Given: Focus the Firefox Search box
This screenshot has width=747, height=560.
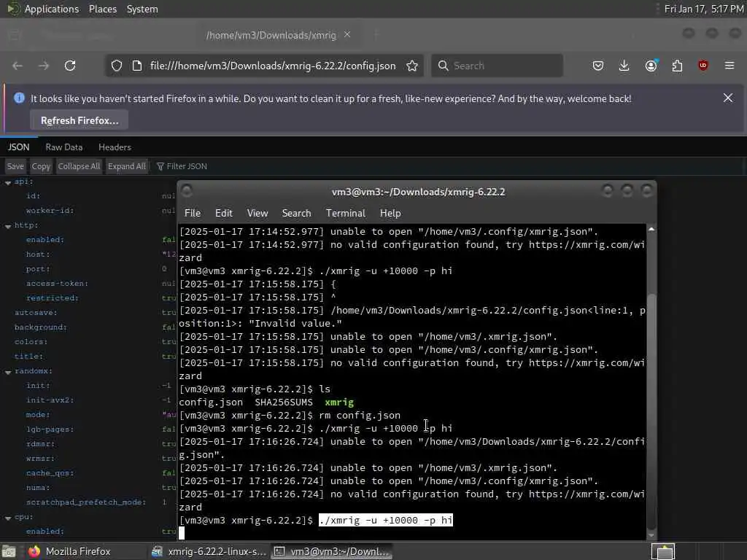Looking at the screenshot, I should pyautogui.click(x=498, y=66).
